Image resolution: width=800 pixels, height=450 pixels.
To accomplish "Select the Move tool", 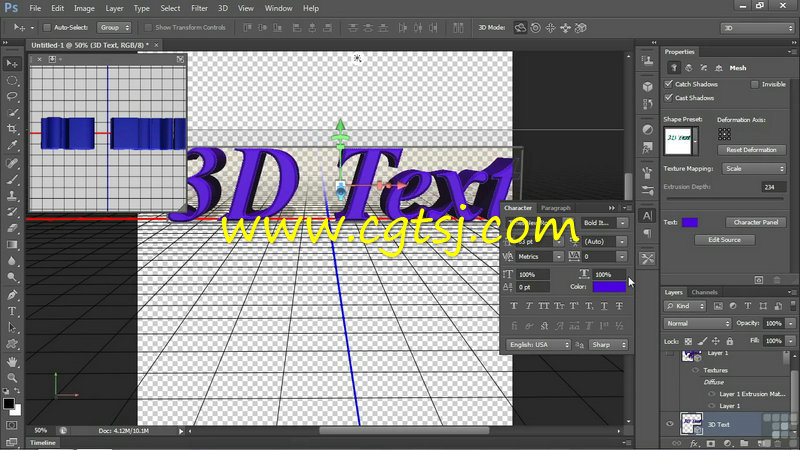I will (12, 64).
